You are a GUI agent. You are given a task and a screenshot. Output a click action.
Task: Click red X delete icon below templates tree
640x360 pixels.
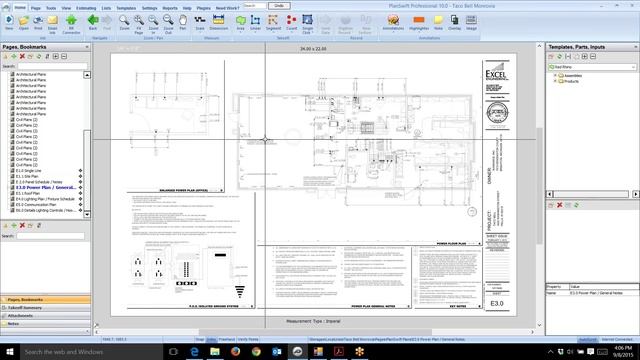point(560,205)
